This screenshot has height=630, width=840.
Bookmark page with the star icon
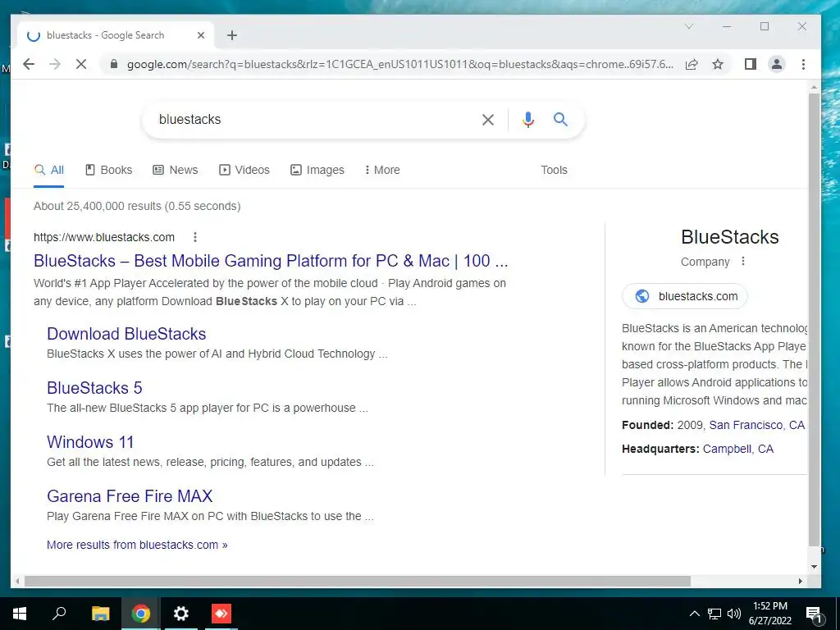pyautogui.click(x=718, y=64)
